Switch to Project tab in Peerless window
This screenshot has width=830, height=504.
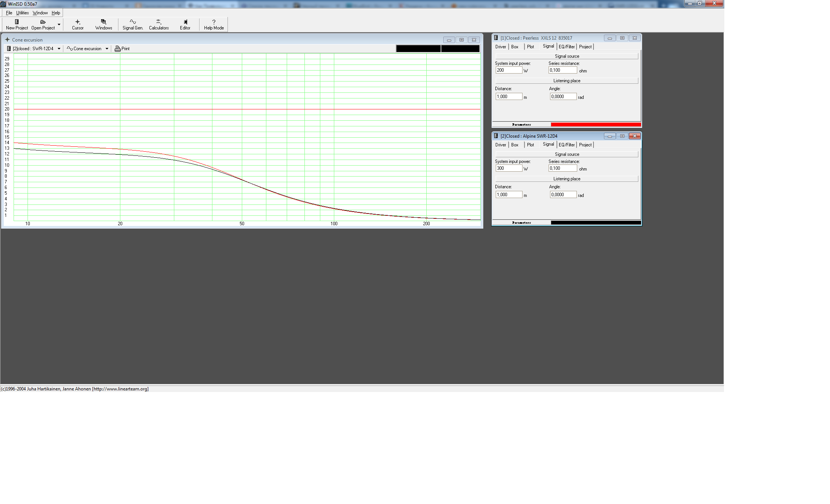pyautogui.click(x=585, y=47)
